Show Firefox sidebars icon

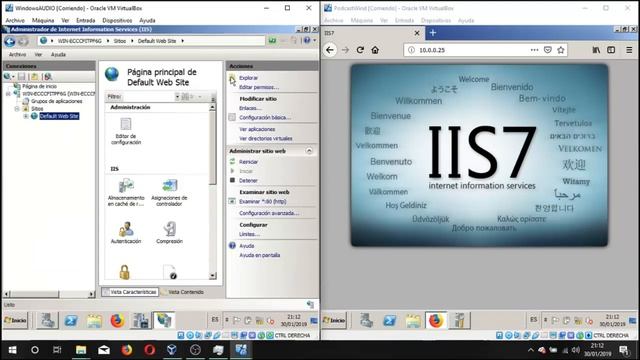pyautogui.click(x=611, y=50)
